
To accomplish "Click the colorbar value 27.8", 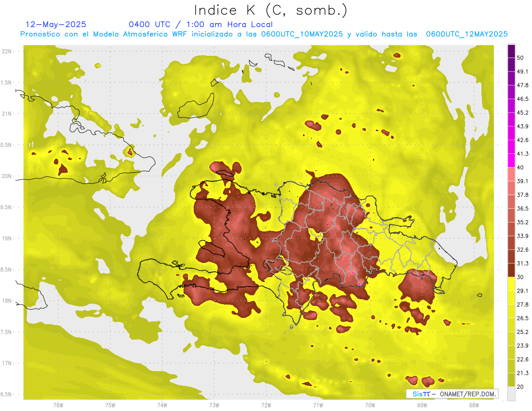I will pyautogui.click(x=522, y=305).
